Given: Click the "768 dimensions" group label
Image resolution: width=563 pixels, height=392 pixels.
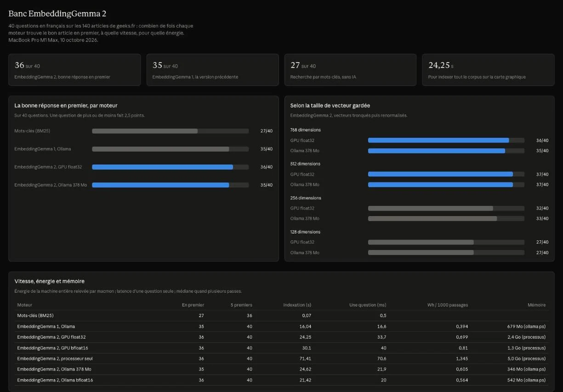Looking at the screenshot, I should click(306, 130).
